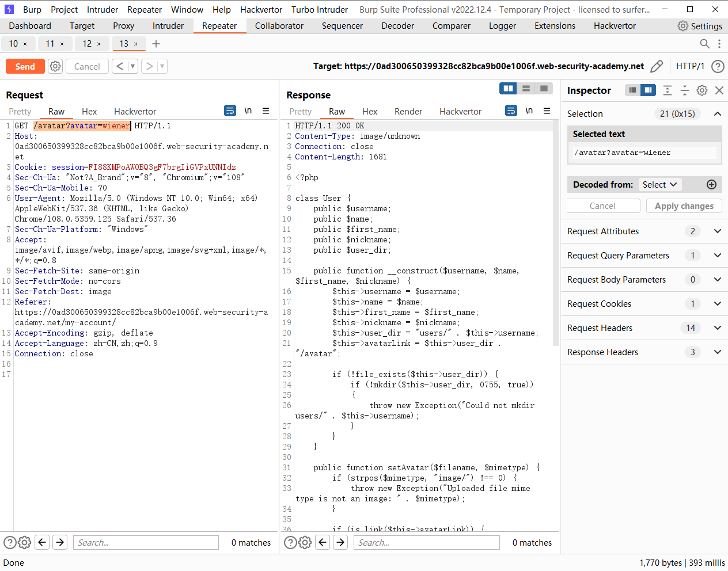Switch to the Decoder tab
This screenshot has width=728, height=571.
[397, 26]
